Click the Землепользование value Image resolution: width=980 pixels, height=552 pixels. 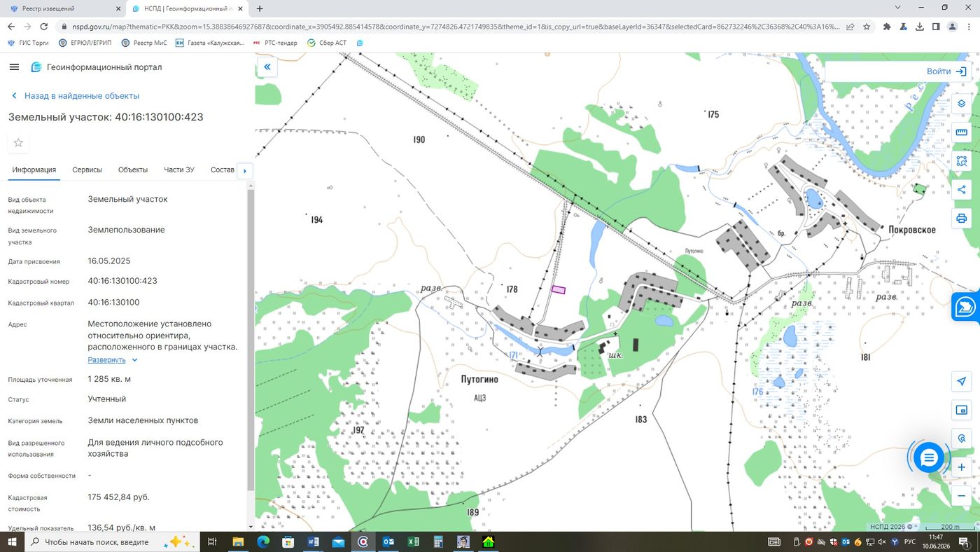pyautogui.click(x=126, y=230)
